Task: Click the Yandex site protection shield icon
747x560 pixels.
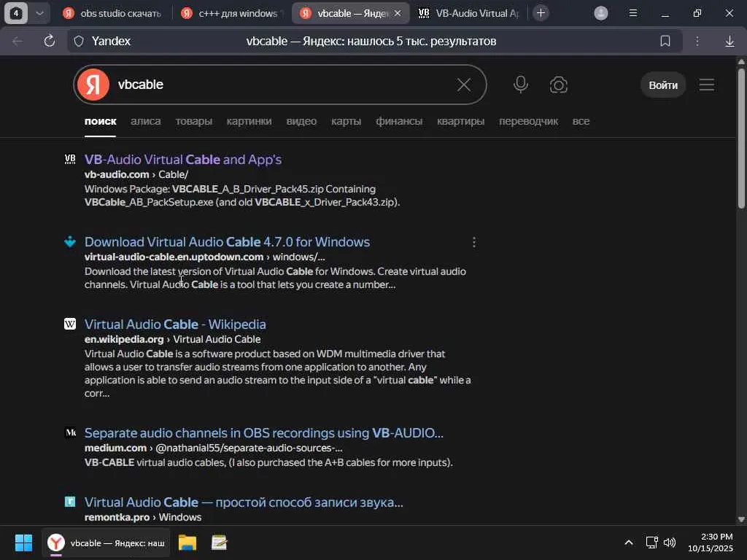Action: click(x=79, y=42)
